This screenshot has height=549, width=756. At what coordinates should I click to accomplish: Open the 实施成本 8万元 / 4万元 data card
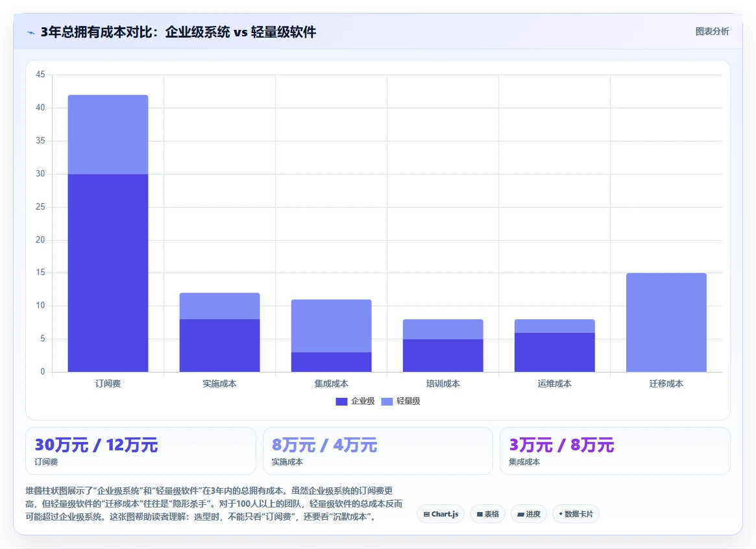click(378, 450)
